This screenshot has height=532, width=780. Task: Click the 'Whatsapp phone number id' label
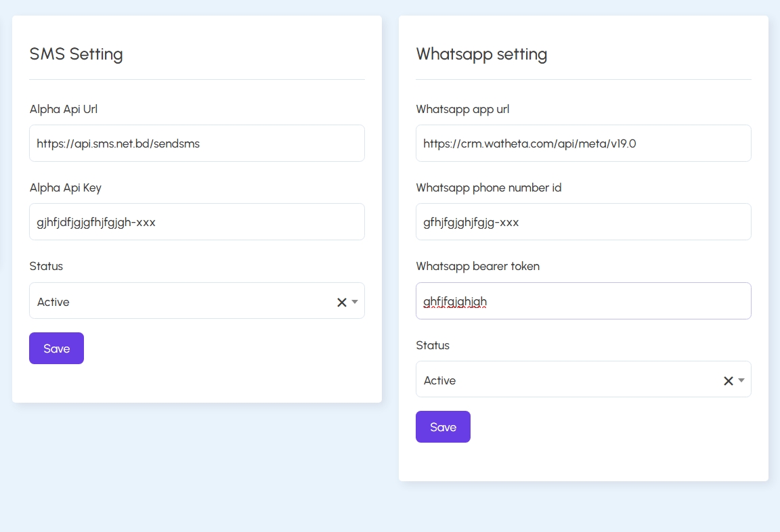coord(488,188)
